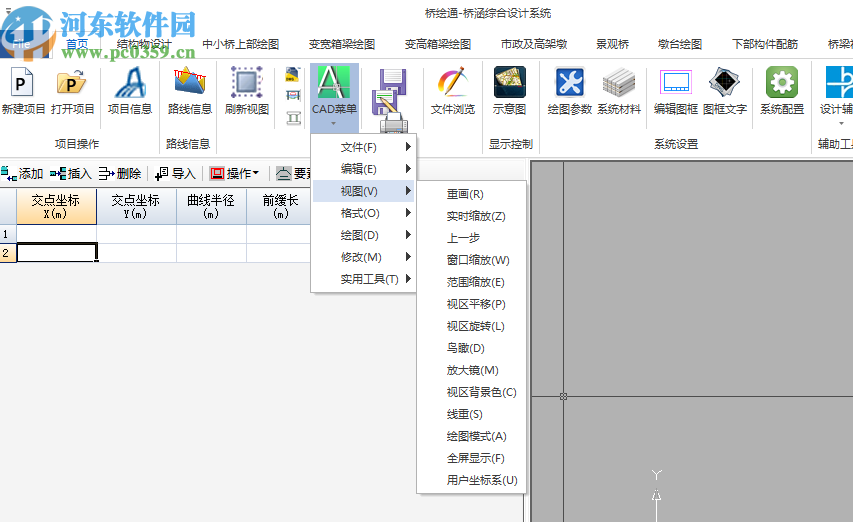
Task: Open 文件浏览 file browser
Action: point(452,91)
